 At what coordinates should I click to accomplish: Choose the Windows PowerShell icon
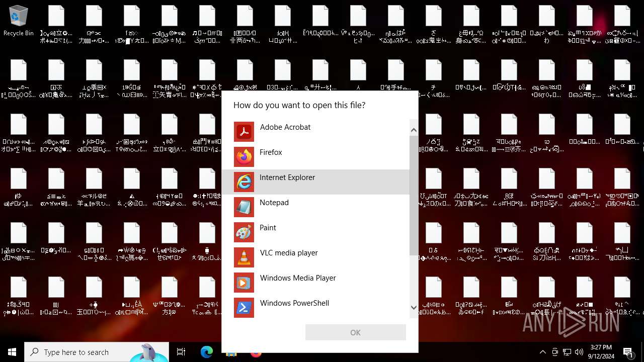click(244, 308)
